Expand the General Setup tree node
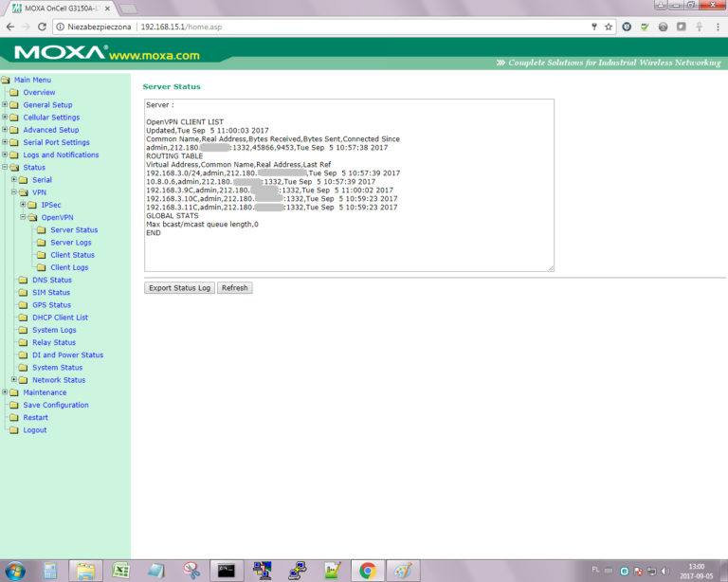This screenshot has width=728, height=582. tap(5, 104)
